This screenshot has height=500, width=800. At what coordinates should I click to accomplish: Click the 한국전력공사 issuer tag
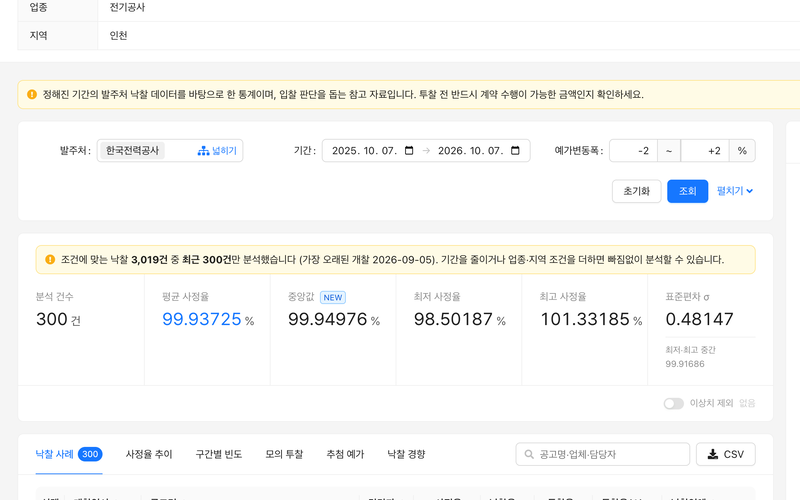pyautogui.click(x=132, y=151)
